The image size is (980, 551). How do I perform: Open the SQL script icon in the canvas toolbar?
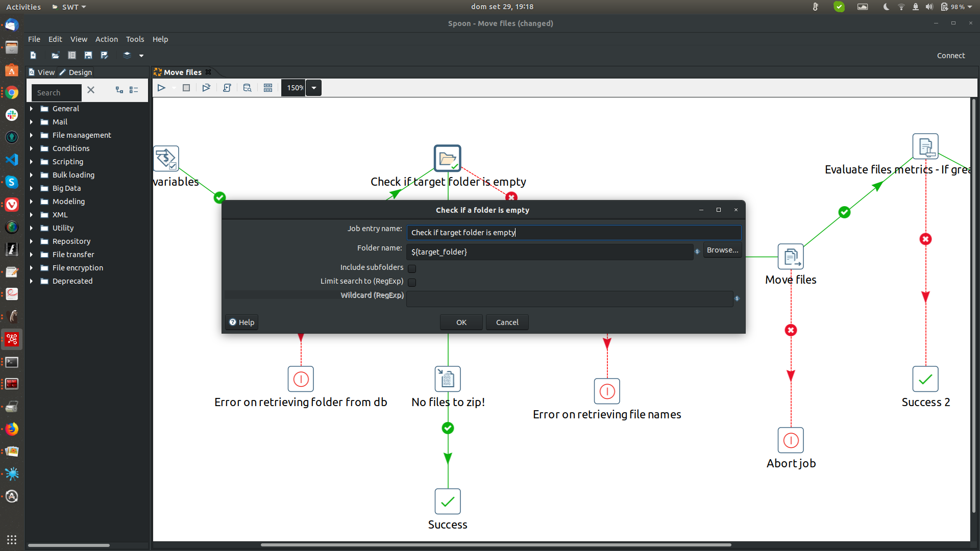coord(227,88)
